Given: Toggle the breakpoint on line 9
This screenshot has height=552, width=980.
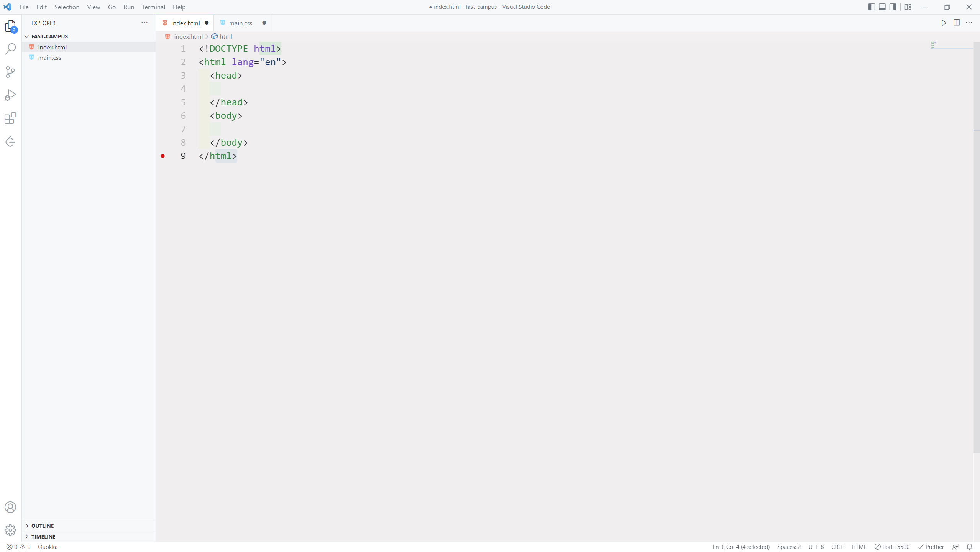Looking at the screenshot, I should (163, 156).
